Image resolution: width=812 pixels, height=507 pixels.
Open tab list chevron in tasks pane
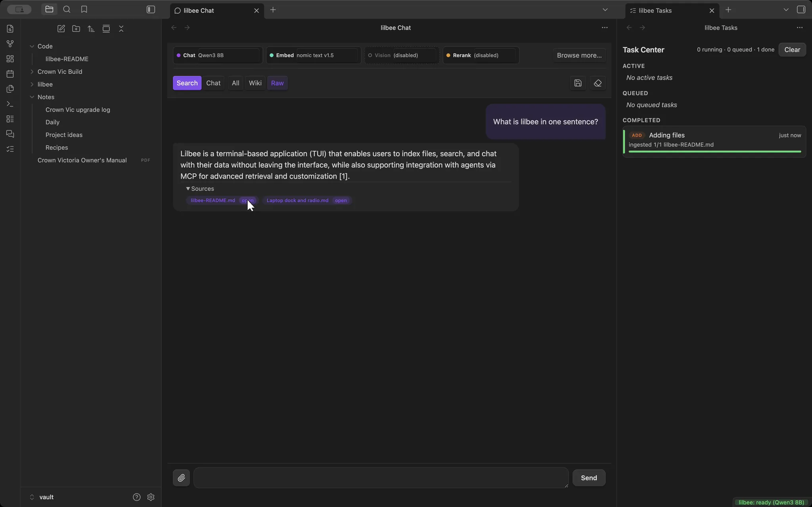(x=786, y=10)
